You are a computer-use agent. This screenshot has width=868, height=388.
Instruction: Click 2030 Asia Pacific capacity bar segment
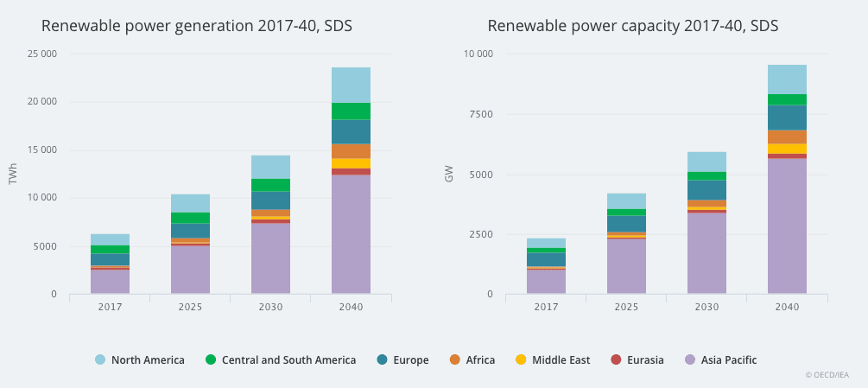pyautogui.click(x=706, y=253)
